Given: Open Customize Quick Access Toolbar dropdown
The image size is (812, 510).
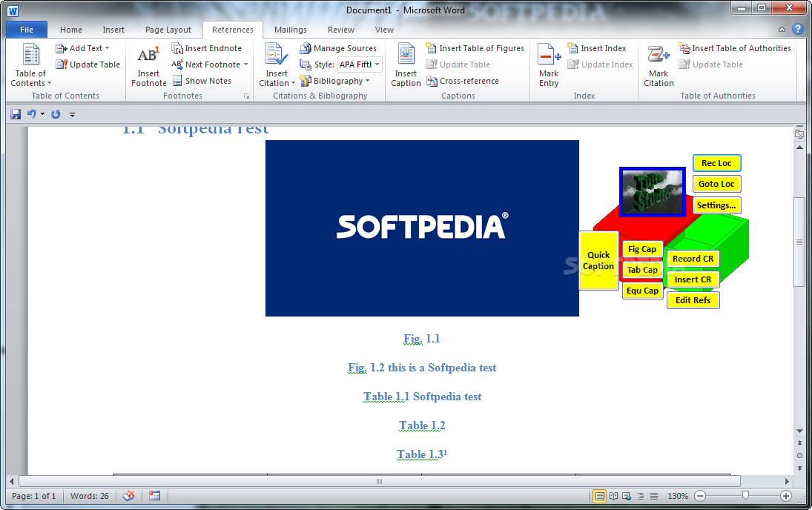Looking at the screenshot, I should click(x=73, y=115).
